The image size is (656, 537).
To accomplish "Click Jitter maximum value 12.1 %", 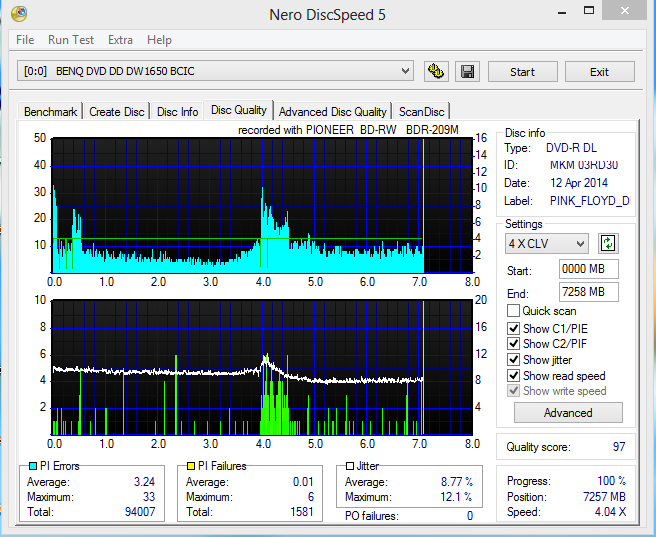I will click(456, 497).
